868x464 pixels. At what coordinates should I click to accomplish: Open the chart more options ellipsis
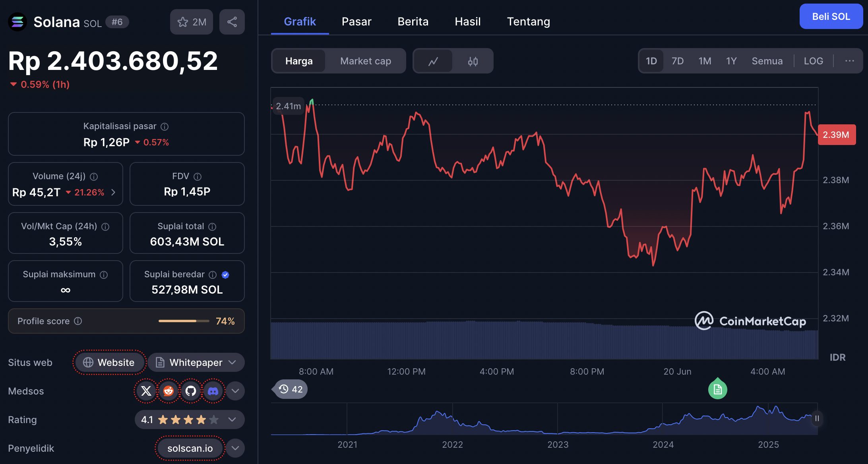850,61
